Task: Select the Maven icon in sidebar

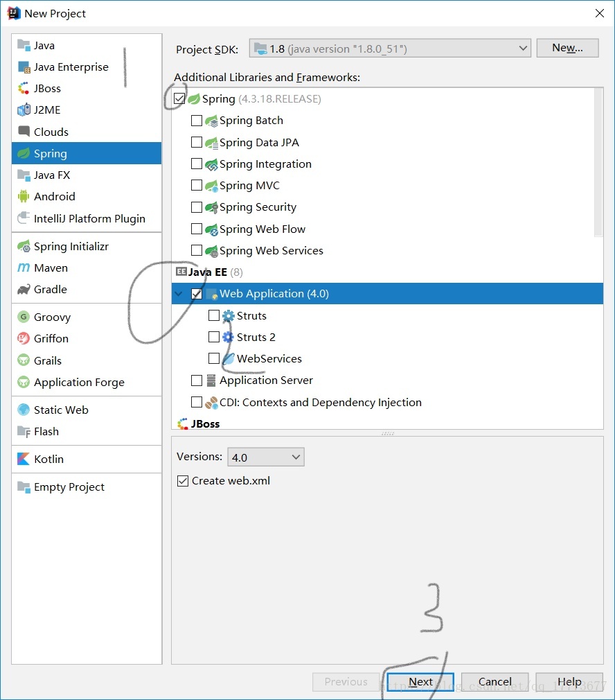Action: (x=23, y=268)
